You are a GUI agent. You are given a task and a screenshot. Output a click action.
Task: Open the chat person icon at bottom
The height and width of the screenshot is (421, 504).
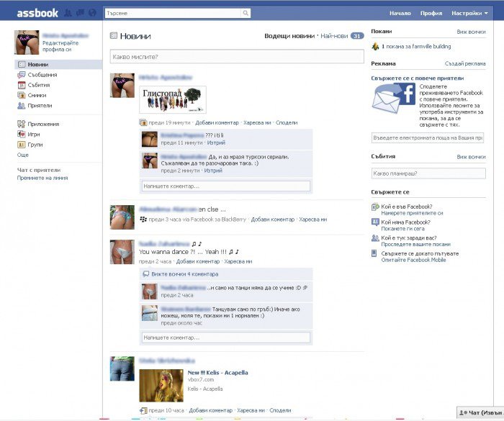[x=463, y=412]
